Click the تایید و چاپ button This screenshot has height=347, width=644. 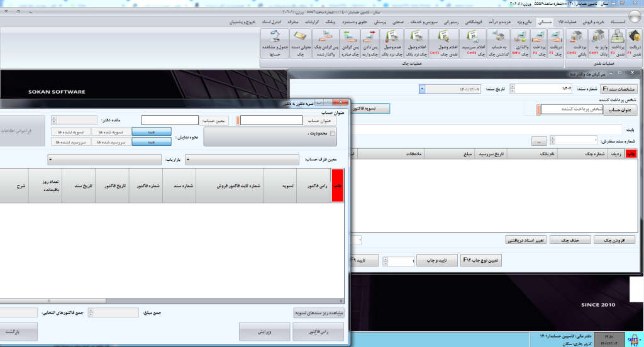pyautogui.click(x=436, y=260)
